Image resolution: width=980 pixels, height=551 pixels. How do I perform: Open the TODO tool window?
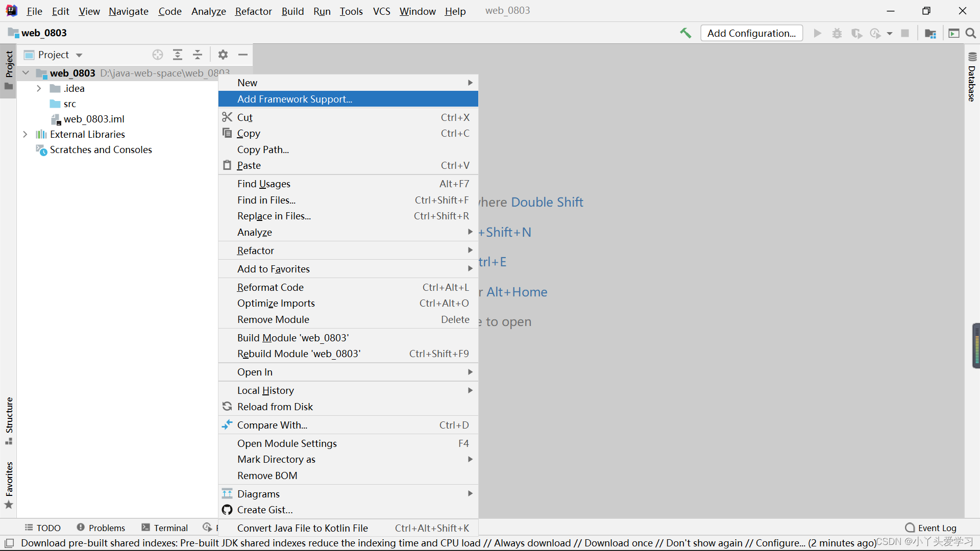pos(43,528)
